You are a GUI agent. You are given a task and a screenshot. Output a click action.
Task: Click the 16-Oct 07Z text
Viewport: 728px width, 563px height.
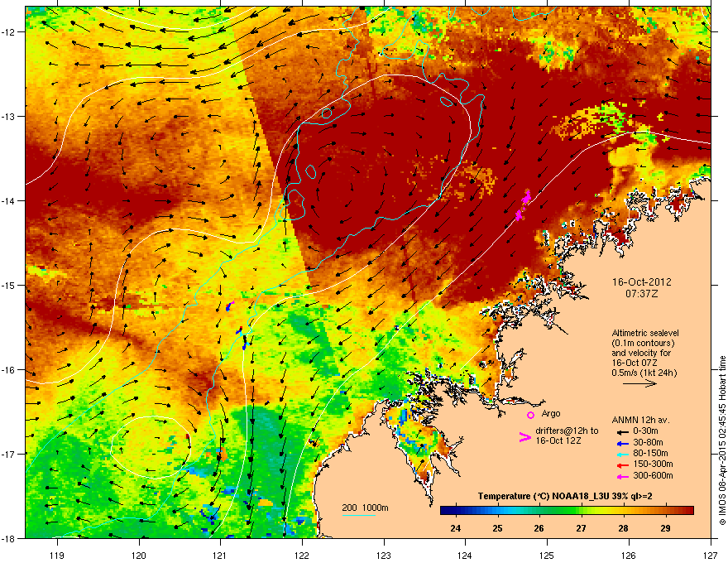635,363
